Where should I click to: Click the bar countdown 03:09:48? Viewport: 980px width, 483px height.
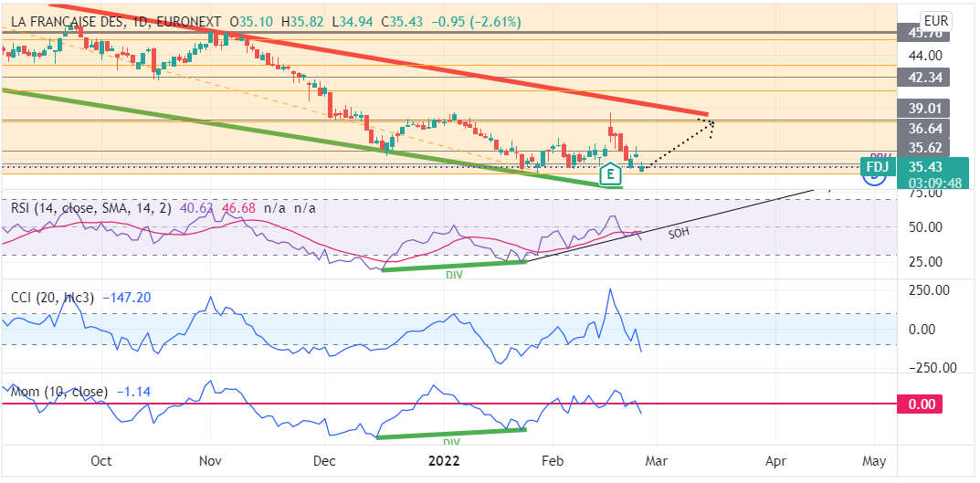click(x=935, y=183)
